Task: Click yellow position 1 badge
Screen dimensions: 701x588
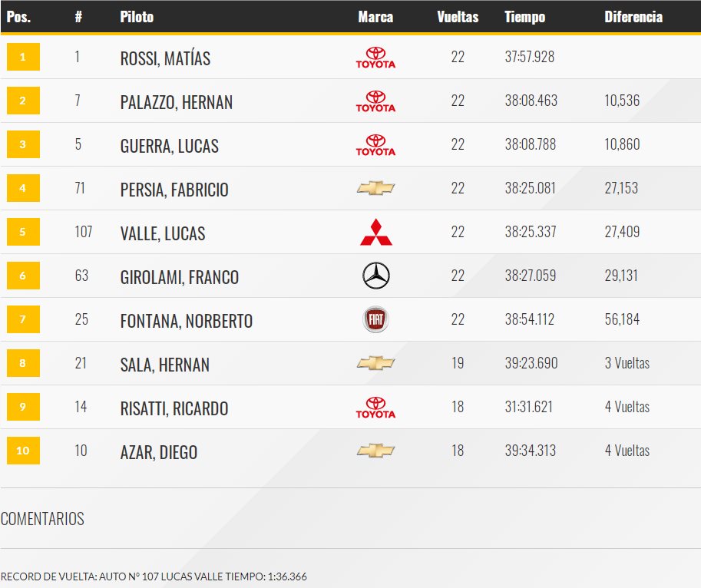Action: [23, 57]
